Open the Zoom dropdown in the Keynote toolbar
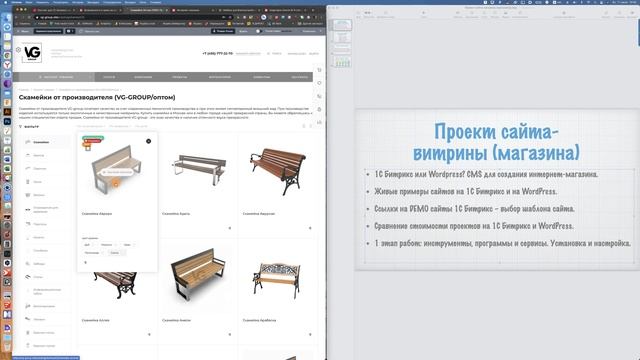The image size is (640, 360). (369, 14)
